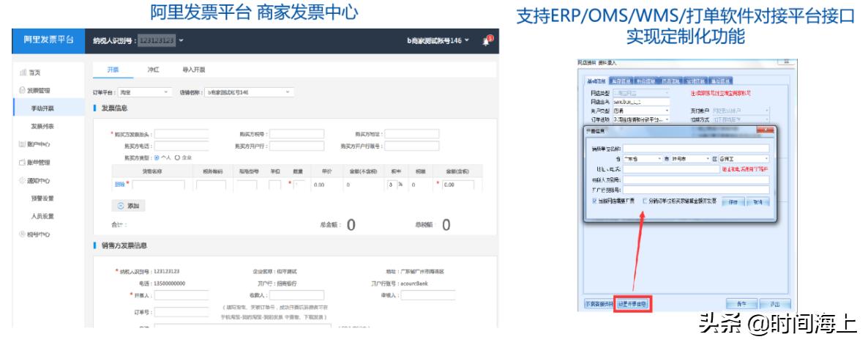Switch to the 导入开票 tab
Viewport: 868px width, 345px height.
[194, 70]
